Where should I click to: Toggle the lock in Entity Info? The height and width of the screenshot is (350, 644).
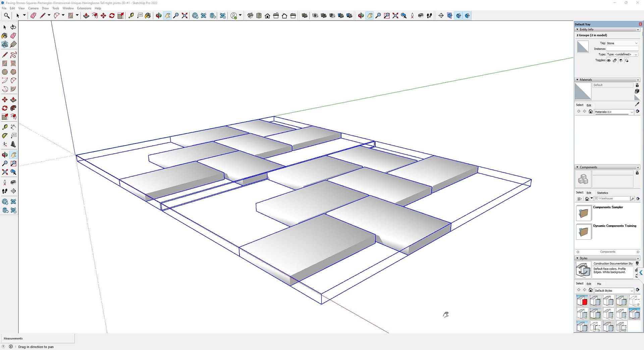[x=615, y=61]
